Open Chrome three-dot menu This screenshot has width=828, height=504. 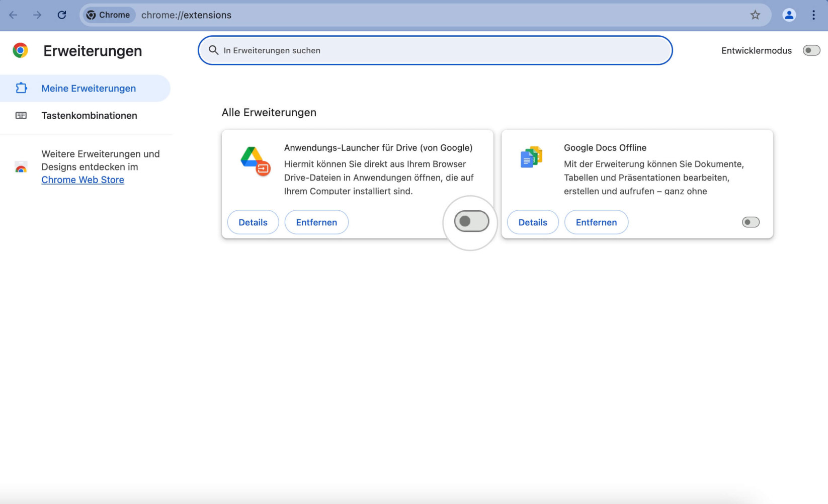813,15
